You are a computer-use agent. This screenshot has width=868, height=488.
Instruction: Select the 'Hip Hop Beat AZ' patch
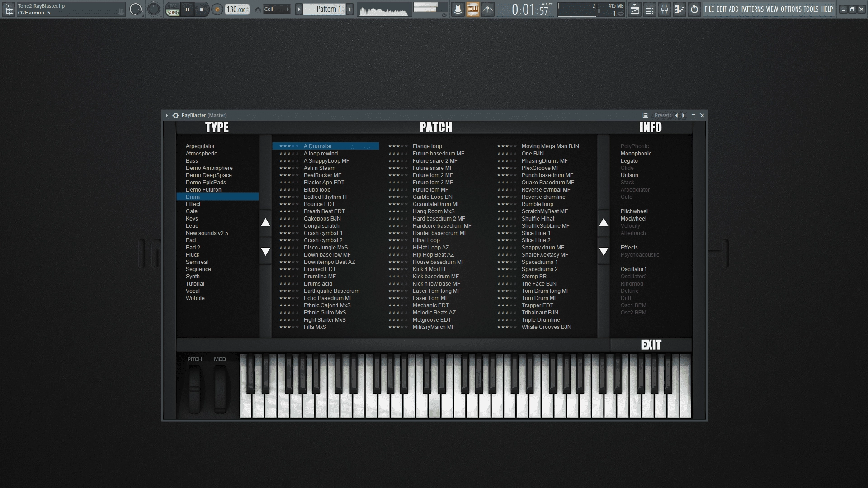pyautogui.click(x=433, y=255)
